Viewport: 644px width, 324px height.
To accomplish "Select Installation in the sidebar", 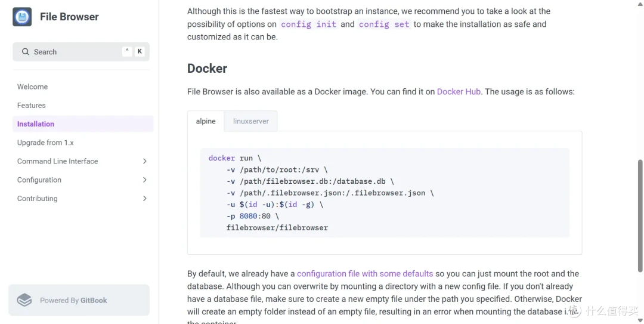I will [x=83, y=124].
